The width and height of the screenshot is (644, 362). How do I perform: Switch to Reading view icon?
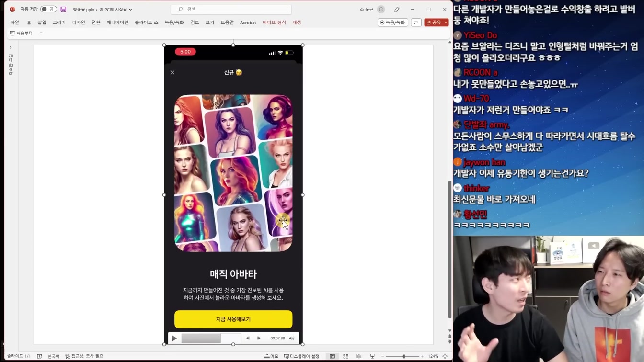(x=359, y=356)
